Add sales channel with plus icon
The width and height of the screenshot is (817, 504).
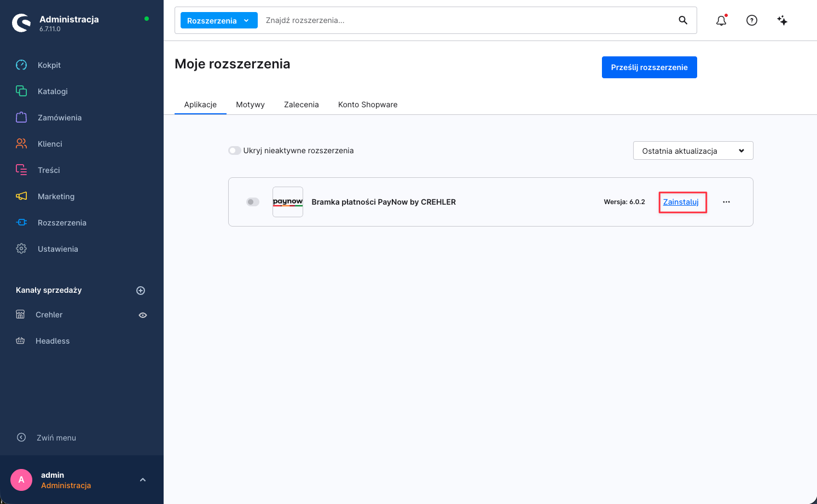pos(141,291)
